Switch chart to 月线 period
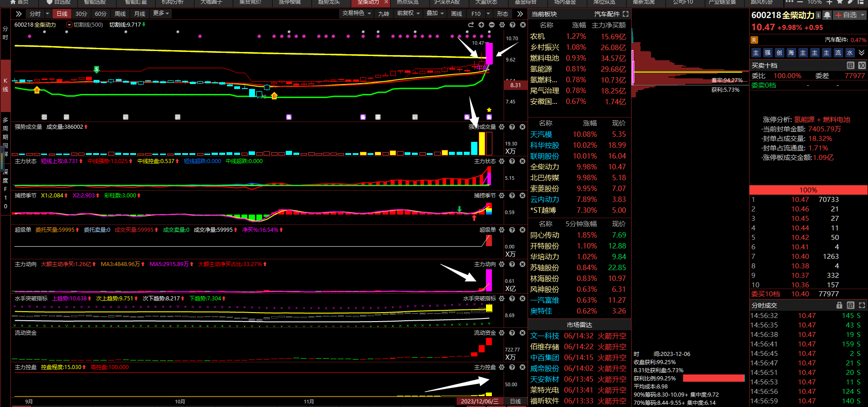868x407 pixels. pos(140,14)
